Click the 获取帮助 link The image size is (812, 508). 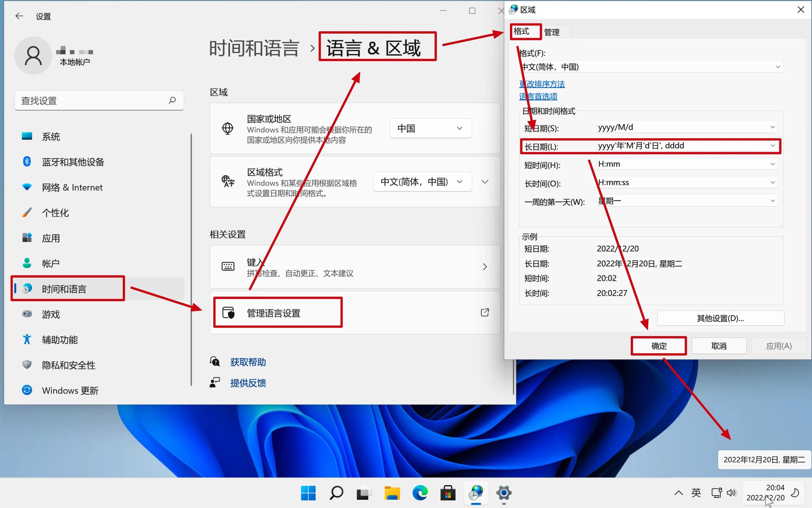pos(248,362)
